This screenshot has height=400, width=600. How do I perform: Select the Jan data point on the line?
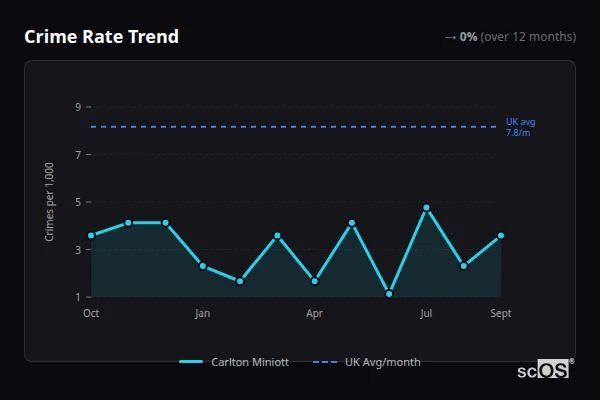coord(203,266)
